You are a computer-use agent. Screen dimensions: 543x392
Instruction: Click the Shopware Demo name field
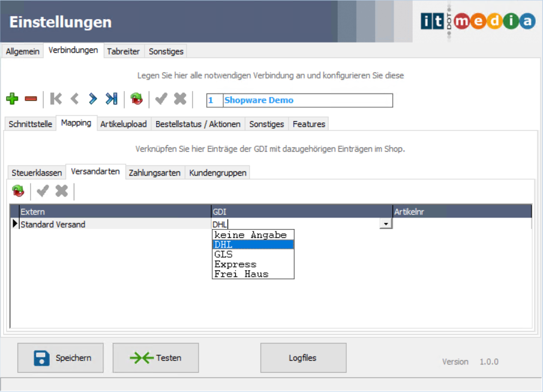click(x=306, y=100)
